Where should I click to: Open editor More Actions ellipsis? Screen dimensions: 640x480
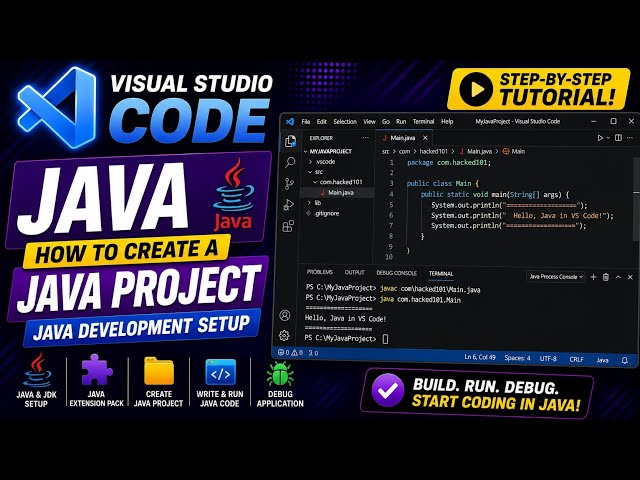(x=630, y=138)
